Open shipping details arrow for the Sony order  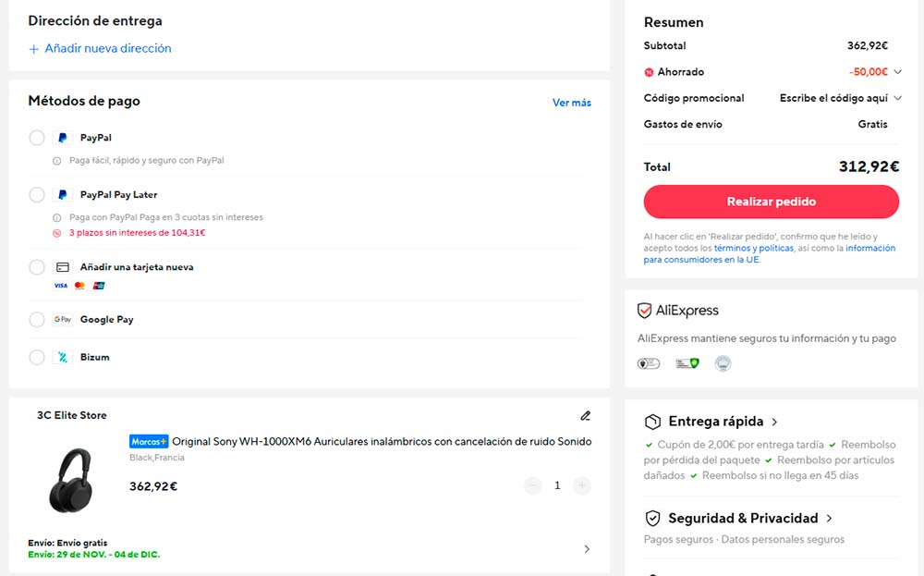click(587, 549)
